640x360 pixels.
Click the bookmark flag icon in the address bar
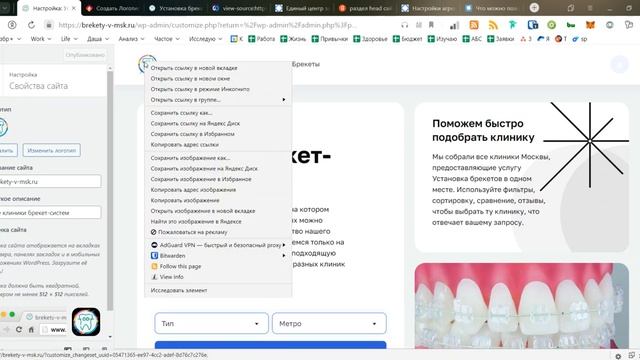click(431, 25)
